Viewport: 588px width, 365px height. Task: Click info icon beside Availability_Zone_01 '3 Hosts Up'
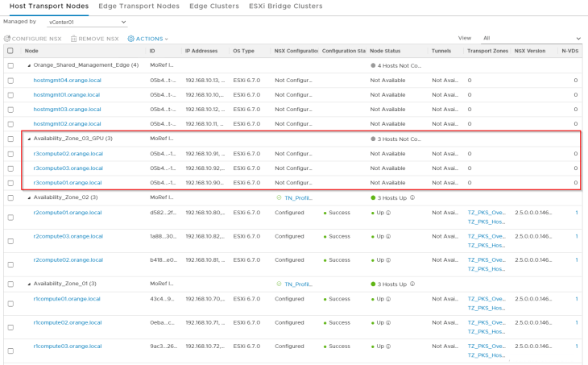pos(412,284)
